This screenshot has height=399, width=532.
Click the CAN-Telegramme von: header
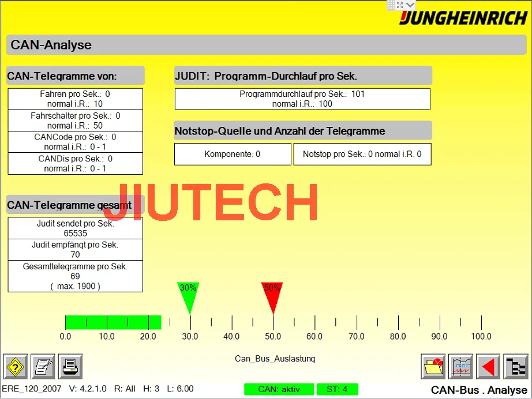pos(76,76)
